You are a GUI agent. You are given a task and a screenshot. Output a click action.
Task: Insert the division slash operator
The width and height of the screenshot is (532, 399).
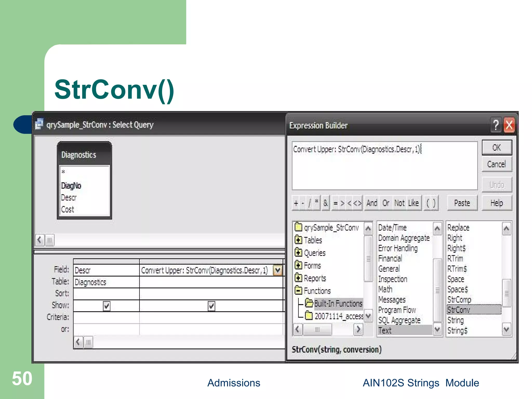pyautogui.click(x=309, y=203)
